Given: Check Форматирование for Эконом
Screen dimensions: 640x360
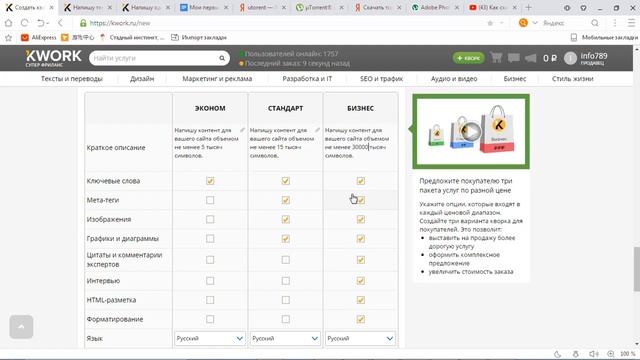Looking at the screenshot, I should [x=210, y=319].
